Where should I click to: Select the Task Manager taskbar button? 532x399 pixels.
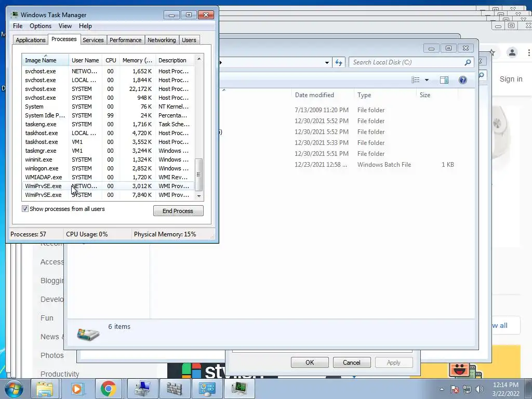pyautogui.click(x=239, y=389)
